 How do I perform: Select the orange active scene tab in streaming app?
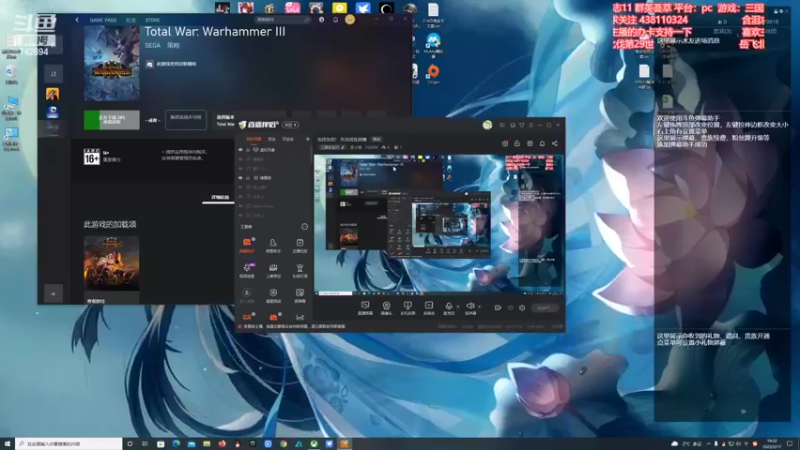tap(254, 139)
